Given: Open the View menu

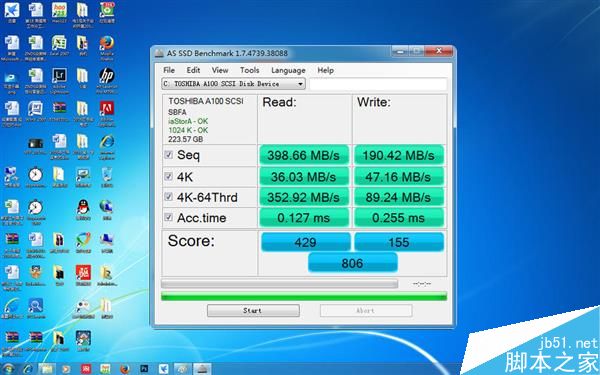Looking at the screenshot, I should tap(220, 70).
